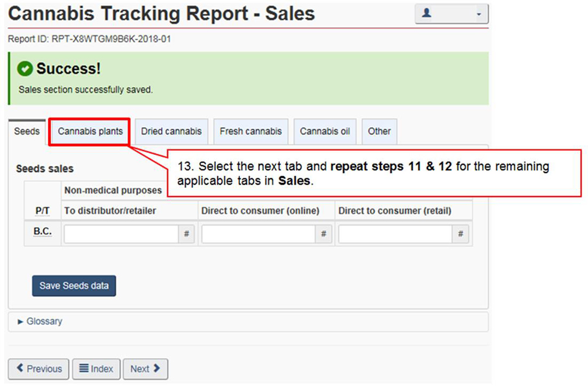The width and height of the screenshot is (588, 389).
Task: Open the user account dropdown menu
Action: tap(451, 14)
